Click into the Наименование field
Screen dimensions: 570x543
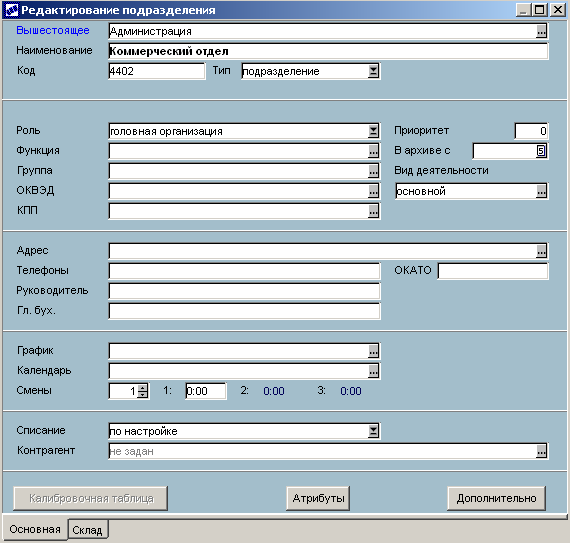tap(328, 51)
